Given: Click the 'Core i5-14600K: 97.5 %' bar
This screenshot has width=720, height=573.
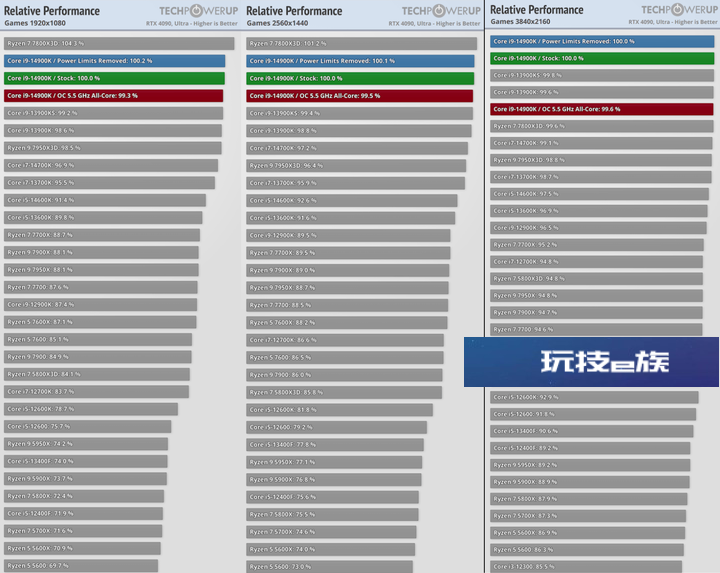Looking at the screenshot, I should pos(600,194).
